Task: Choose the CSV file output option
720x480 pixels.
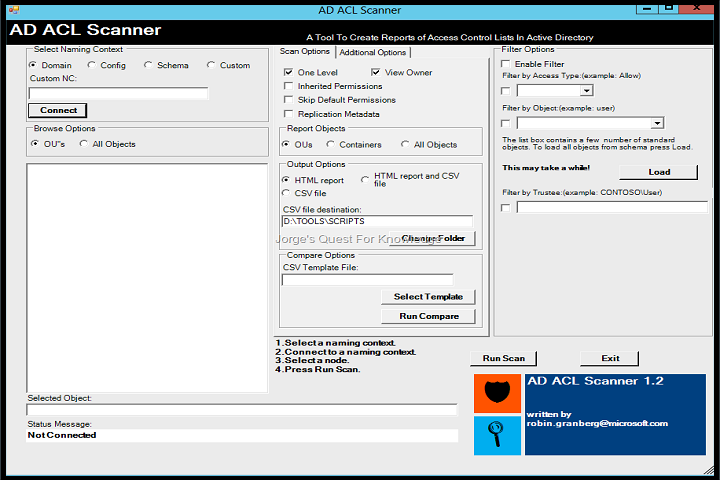Action: coord(286,193)
